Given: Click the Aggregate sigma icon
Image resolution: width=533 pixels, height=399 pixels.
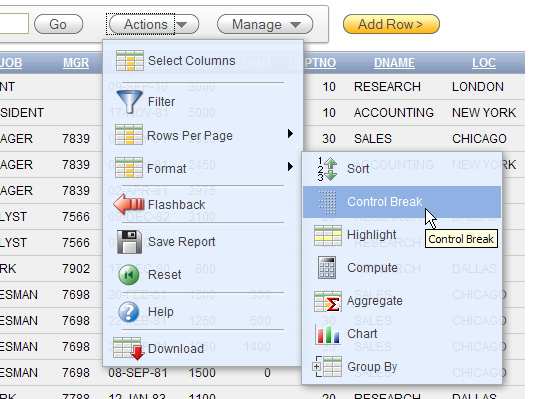Looking at the screenshot, I should [328, 301].
